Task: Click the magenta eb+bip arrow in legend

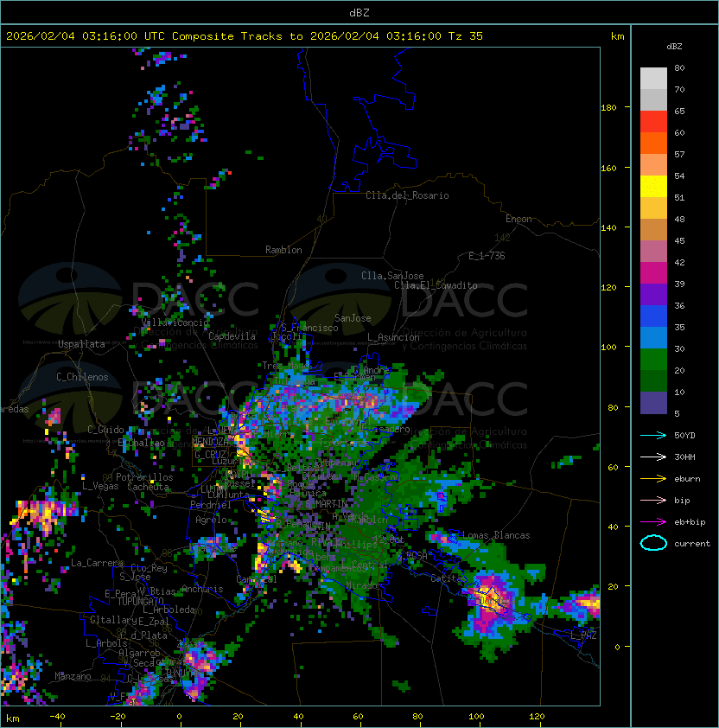Action: [653, 522]
